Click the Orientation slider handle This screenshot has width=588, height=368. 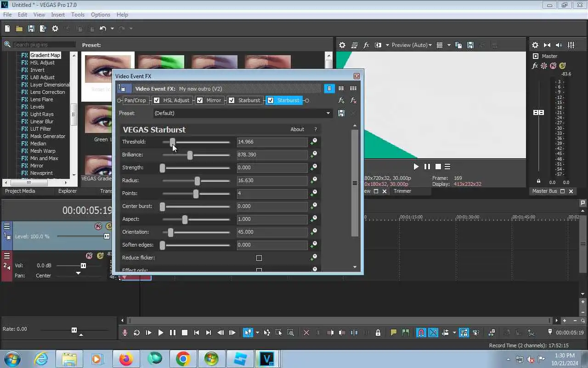point(170,233)
